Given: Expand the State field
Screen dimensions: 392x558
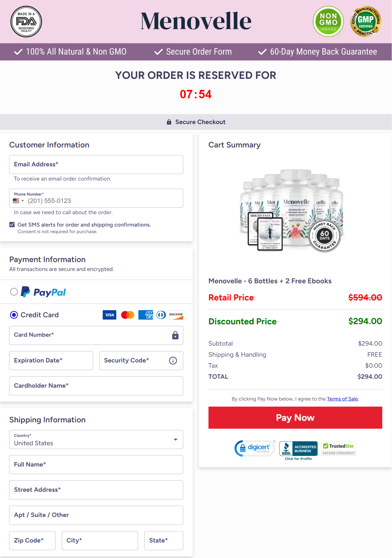Looking at the screenshot, I should point(164,541).
